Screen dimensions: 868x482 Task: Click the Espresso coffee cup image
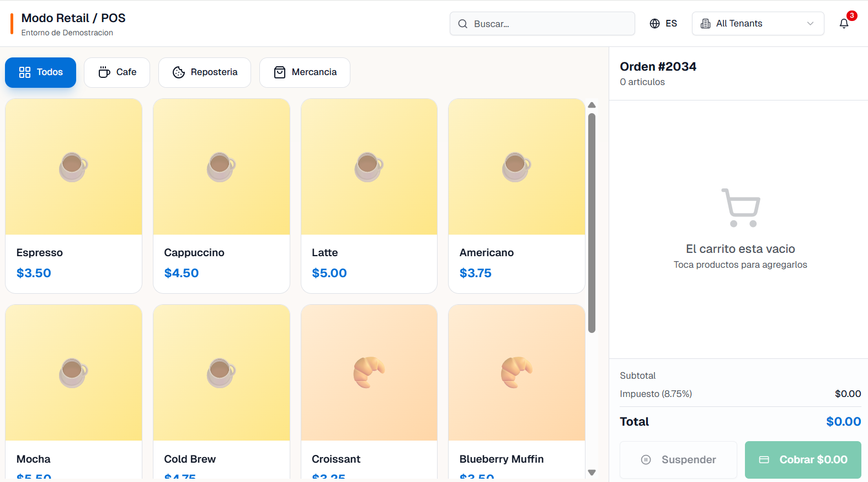pos(73,167)
